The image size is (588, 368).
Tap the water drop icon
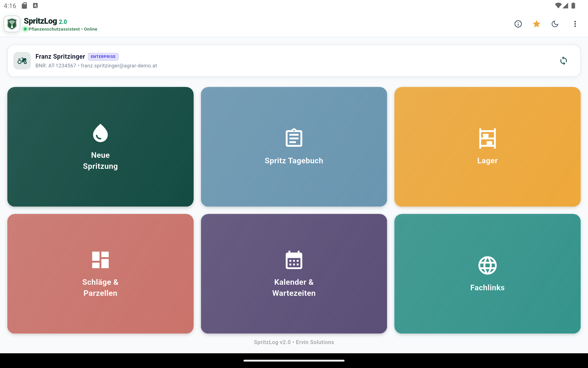pyautogui.click(x=100, y=133)
